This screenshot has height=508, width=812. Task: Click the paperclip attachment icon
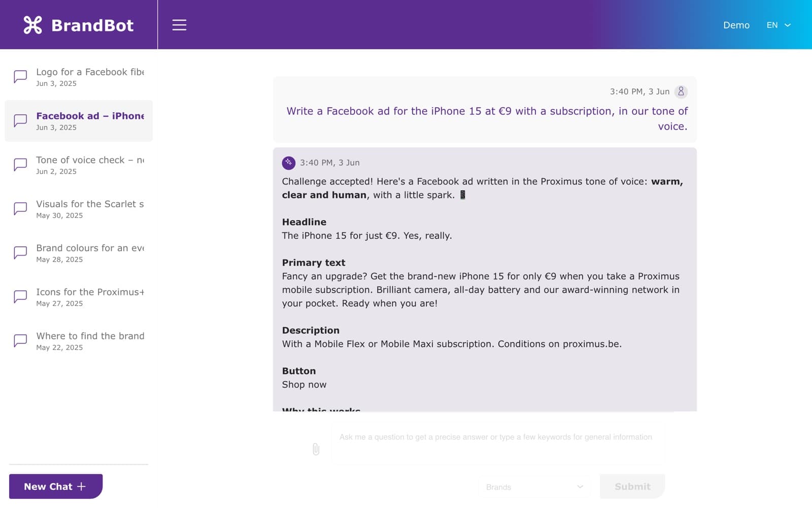click(316, 449)
